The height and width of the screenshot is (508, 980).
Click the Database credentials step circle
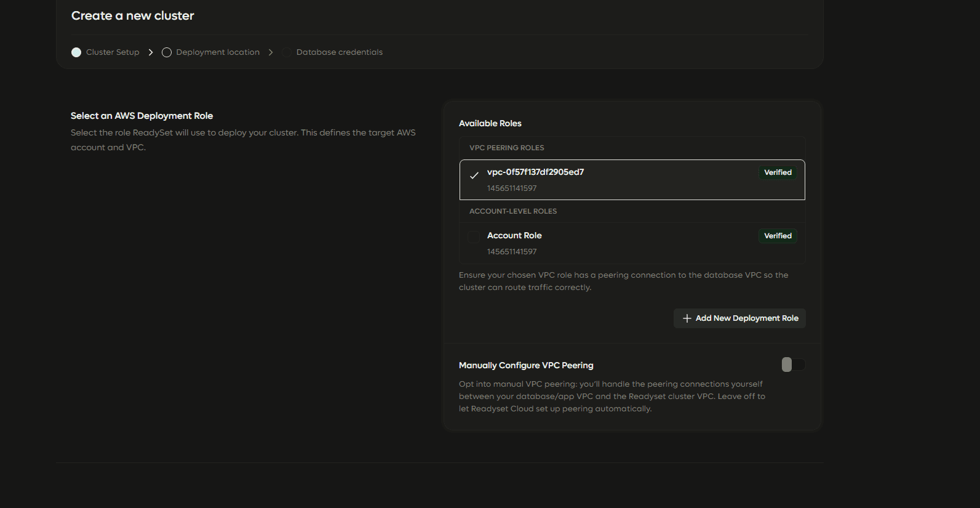click(x=287, y=52)
